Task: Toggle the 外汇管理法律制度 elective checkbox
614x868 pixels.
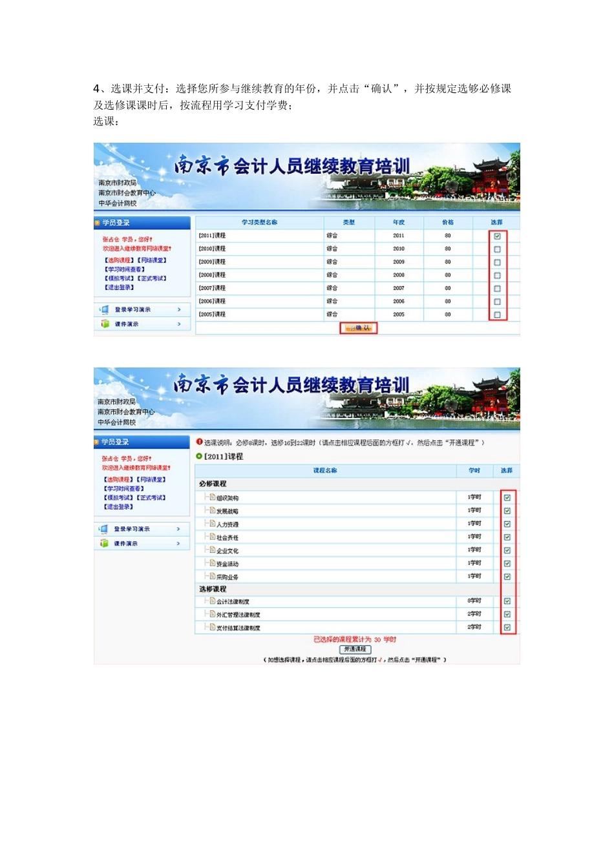Action: 507,614
